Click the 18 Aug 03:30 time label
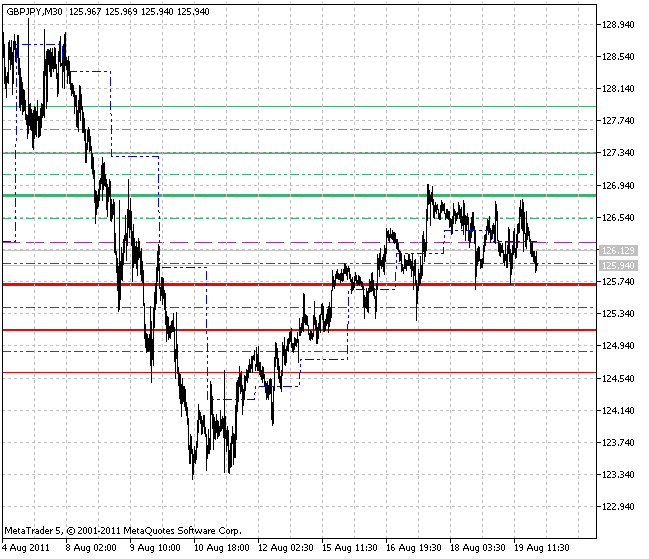Viewport: 649px width, 559px height. pos(478,548)
